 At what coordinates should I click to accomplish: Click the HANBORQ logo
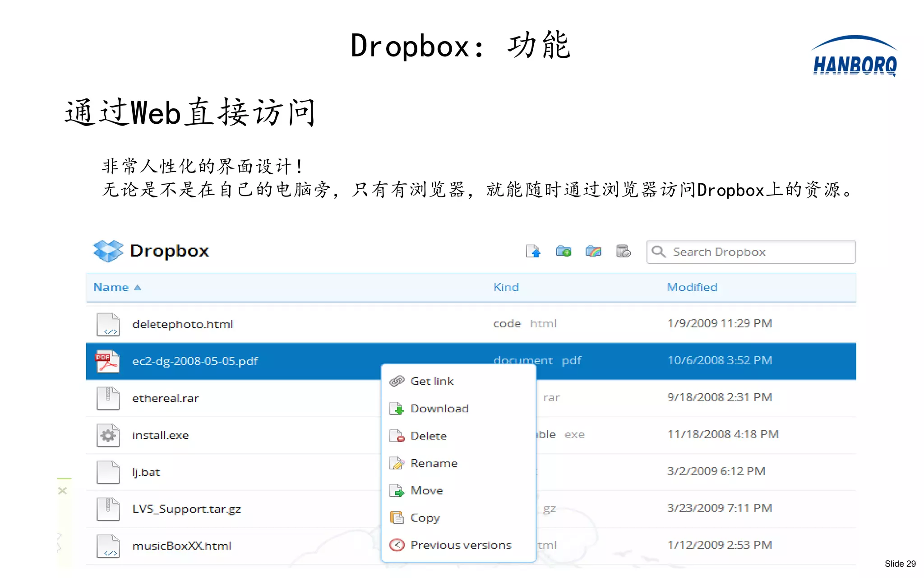855,56
